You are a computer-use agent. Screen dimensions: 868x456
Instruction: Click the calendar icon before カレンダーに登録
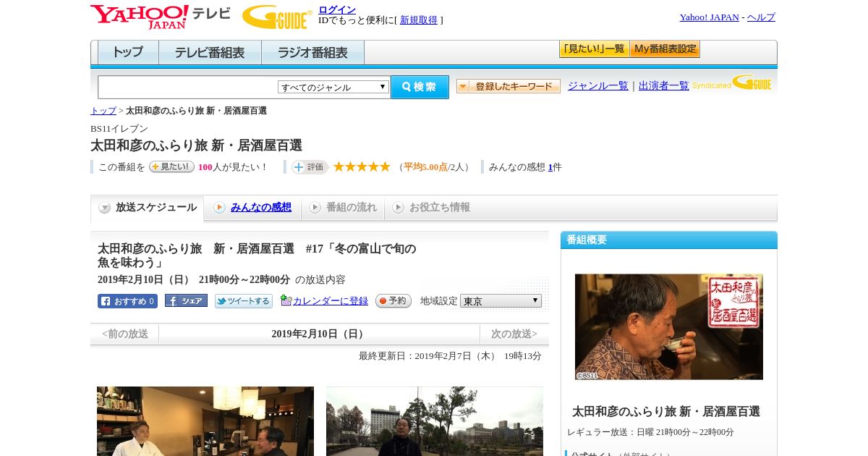point(286,300)
